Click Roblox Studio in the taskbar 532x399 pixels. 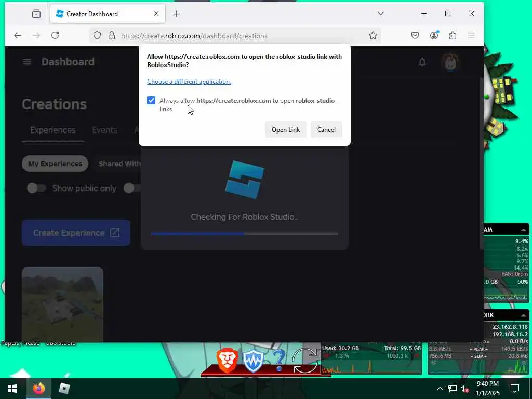[64, 389]
